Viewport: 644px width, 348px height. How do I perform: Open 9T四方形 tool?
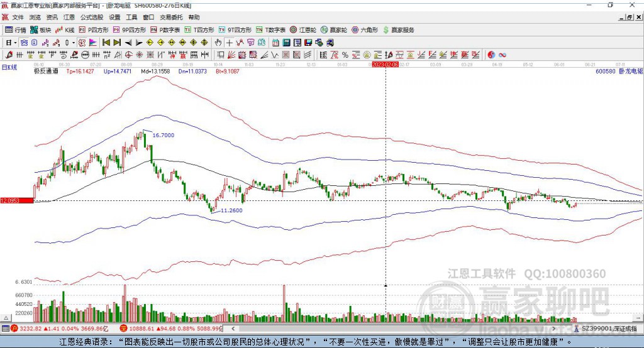(x=235, y=30)
